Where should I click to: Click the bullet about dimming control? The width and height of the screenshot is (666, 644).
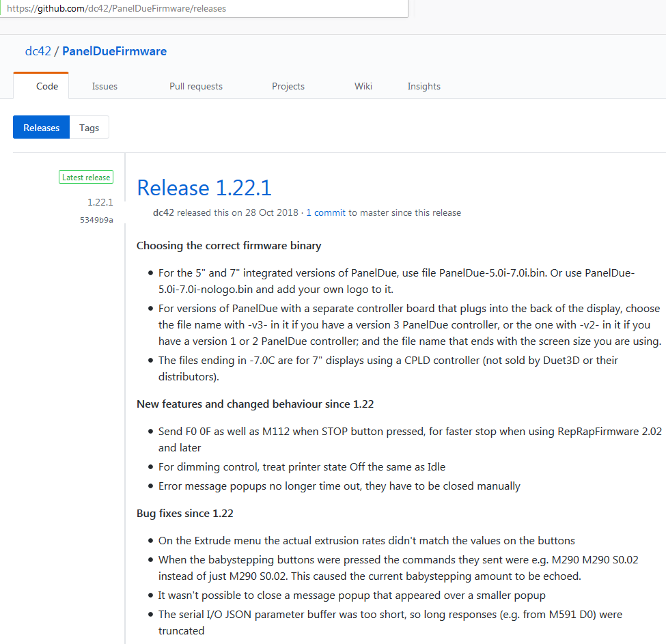coord(302,467)
